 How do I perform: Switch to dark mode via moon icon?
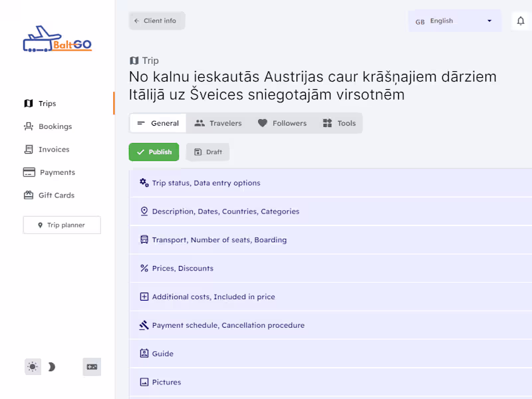[51, 366]
